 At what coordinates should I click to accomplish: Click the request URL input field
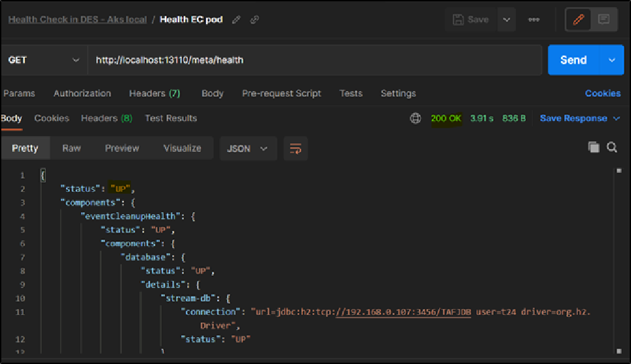[314, 60]
